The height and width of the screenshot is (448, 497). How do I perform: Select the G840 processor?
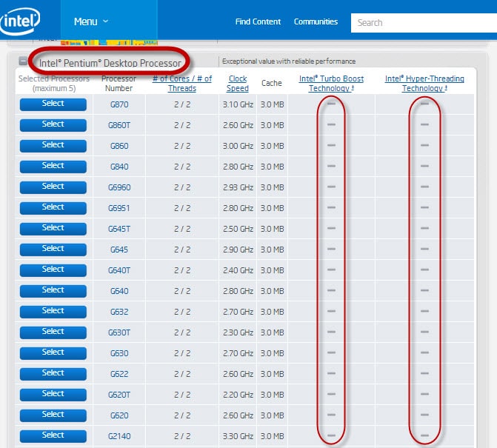53,167
